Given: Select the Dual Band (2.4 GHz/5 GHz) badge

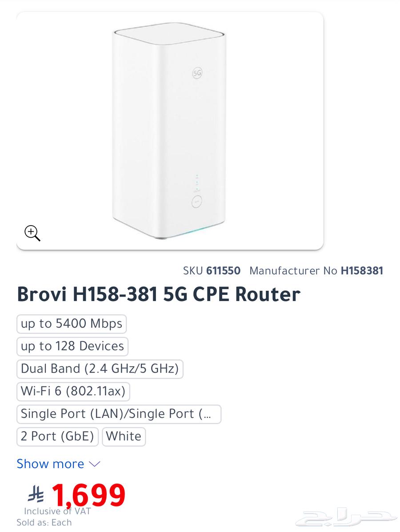Looking at the screenshot, I should coord(100,369).
